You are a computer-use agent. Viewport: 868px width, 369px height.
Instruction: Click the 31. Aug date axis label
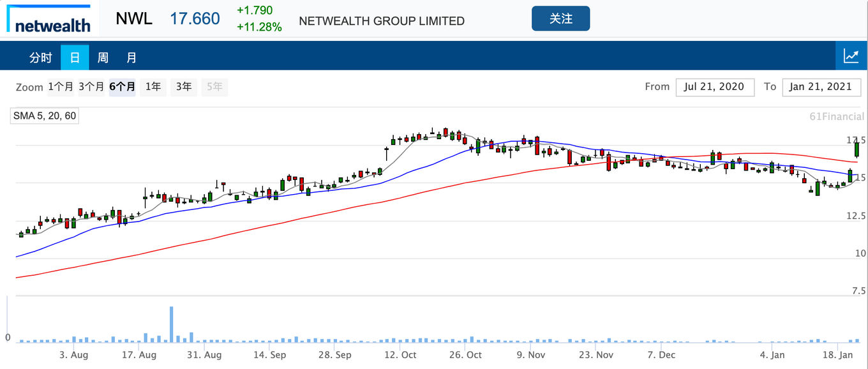204,355
